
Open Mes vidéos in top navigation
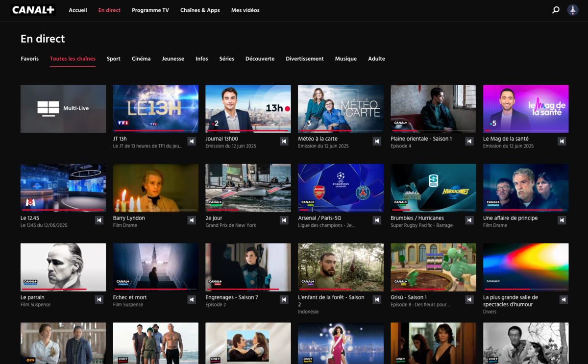click(x=245, y=10)
